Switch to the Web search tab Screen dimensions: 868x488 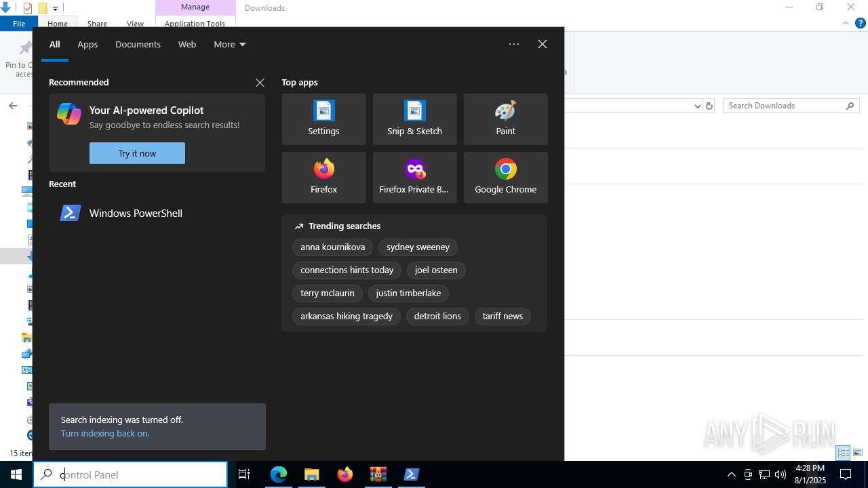(x=187, y=44)
